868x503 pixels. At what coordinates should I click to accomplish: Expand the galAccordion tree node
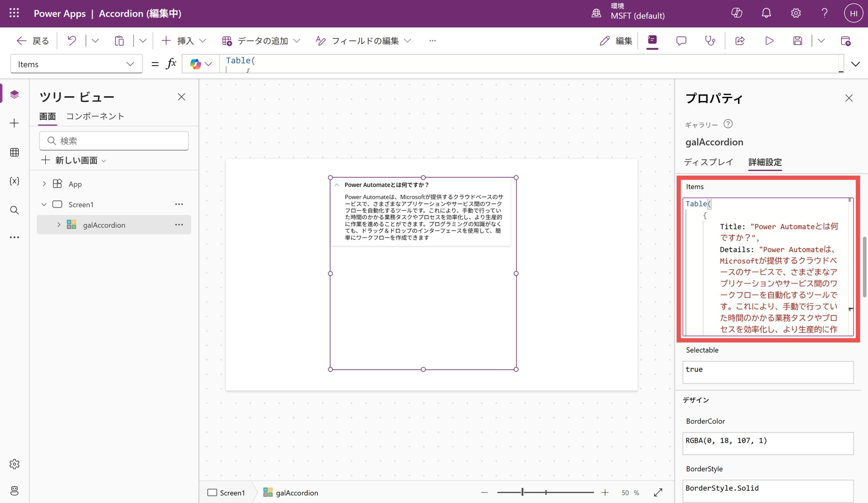click(x=59, y=225)
